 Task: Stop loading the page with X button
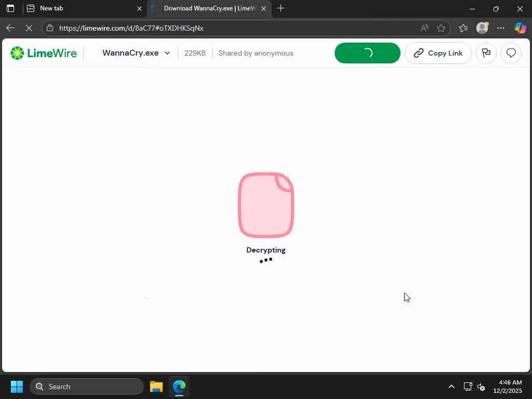point(29,28)
